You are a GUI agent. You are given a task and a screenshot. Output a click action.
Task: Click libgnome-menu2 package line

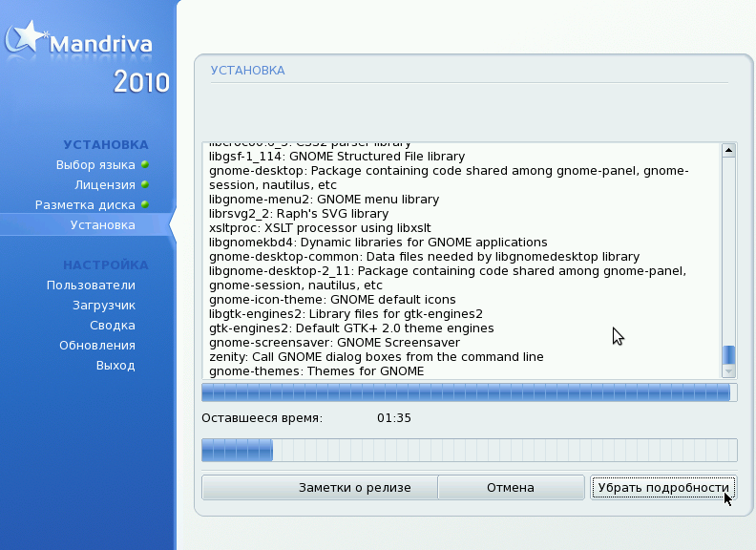[324, 200]
